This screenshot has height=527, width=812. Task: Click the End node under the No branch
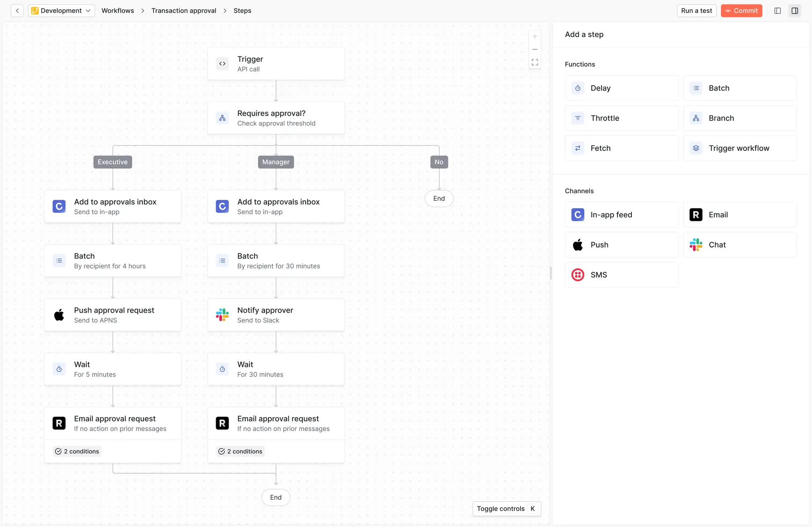point(439,198)
